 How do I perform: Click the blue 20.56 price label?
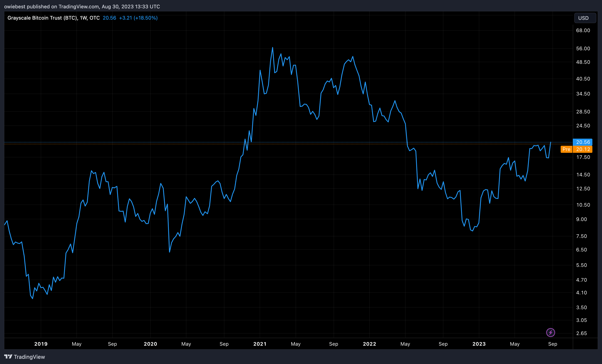(583, 142)
